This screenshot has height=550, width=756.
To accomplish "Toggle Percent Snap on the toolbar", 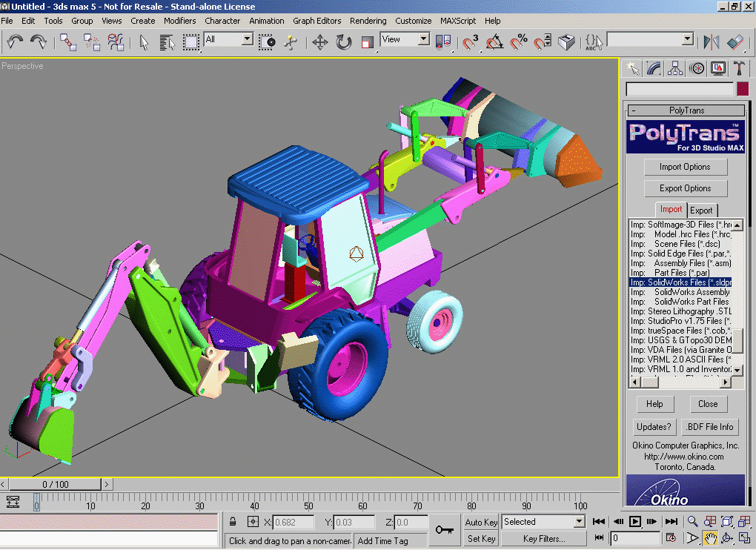I will coord(518,42).
